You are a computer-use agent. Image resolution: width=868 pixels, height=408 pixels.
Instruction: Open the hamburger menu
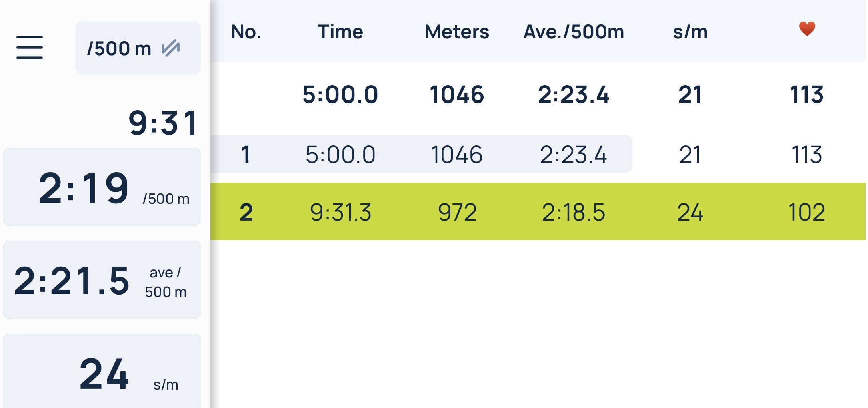pos(30,48)
